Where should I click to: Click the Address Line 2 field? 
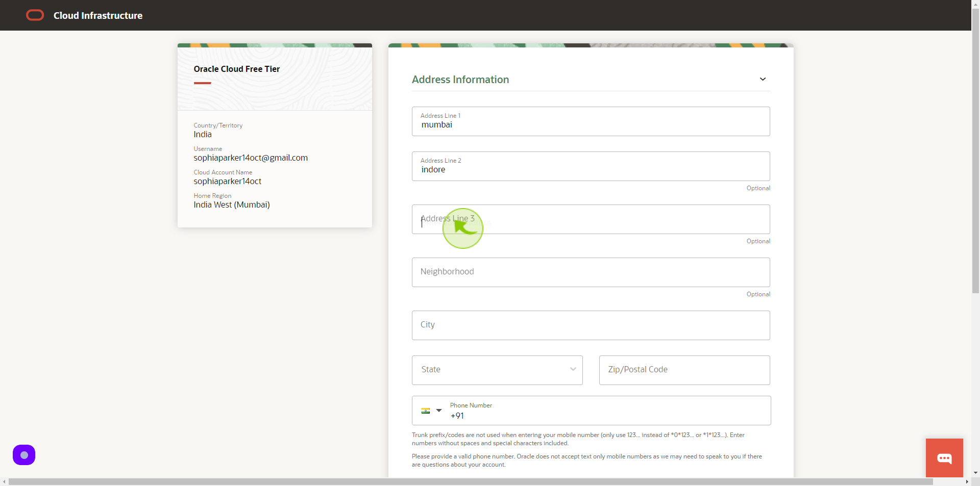591,166
